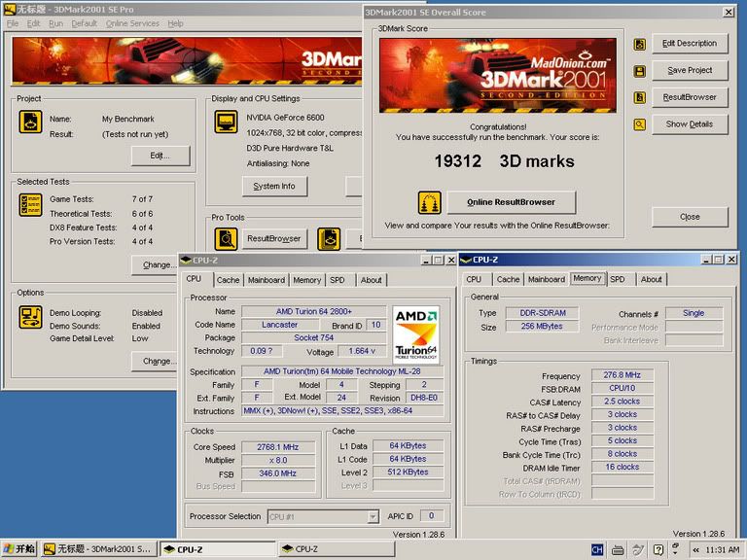This screenshot has width=747, height=560.
Task: Click the icon beside the score window ResultBrowser
Action: click(x=639, y=97)
